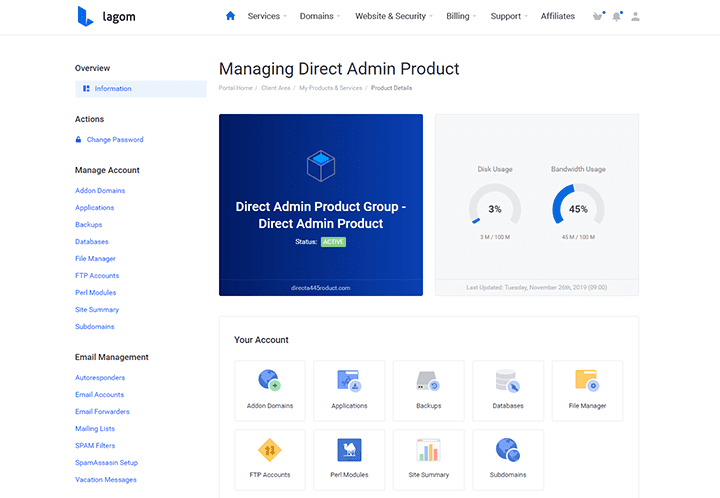Expand the Domains dropdown menu
This screenshot has height=498, width=720.
(x=320, y=16)
